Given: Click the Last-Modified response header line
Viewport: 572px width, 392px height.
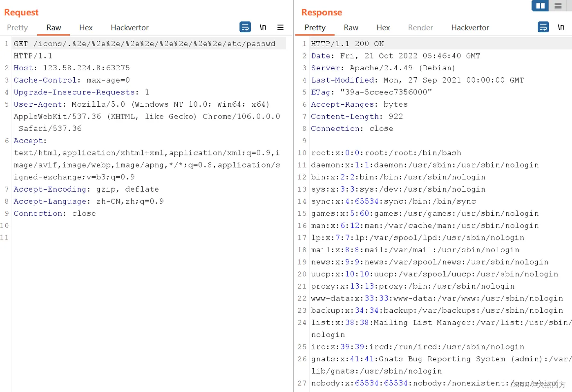Looking at the screenshot, I should tap(418, 80).
